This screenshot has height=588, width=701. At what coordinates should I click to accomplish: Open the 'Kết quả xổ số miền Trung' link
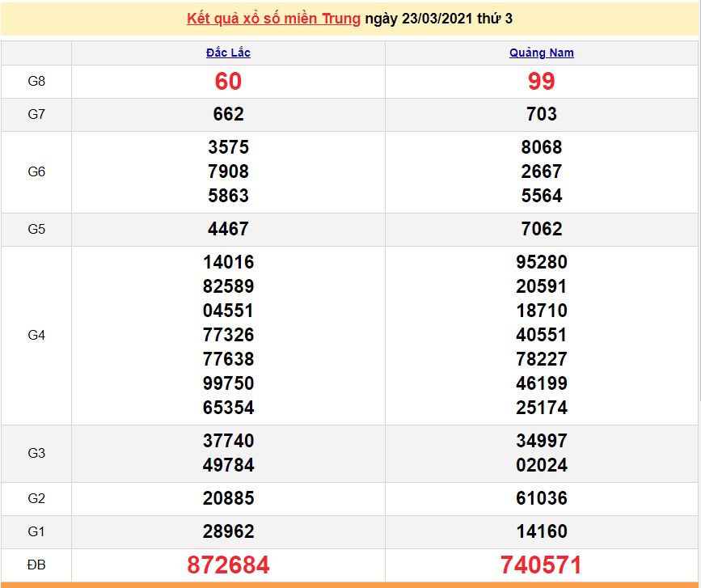point(273,19)
